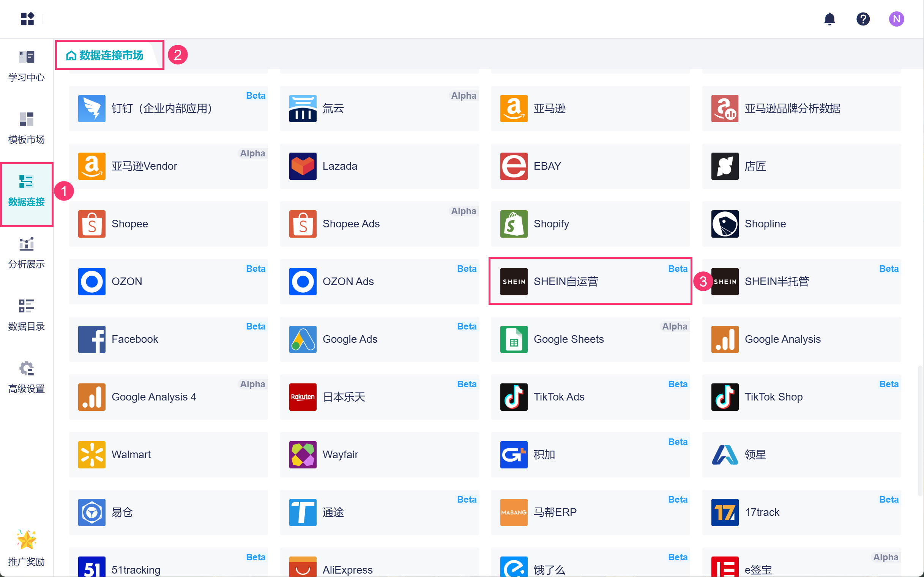The width and height of the screenshot is (924, 577).
Task: Click the user avatar N icon
Action: click(896, 19)
